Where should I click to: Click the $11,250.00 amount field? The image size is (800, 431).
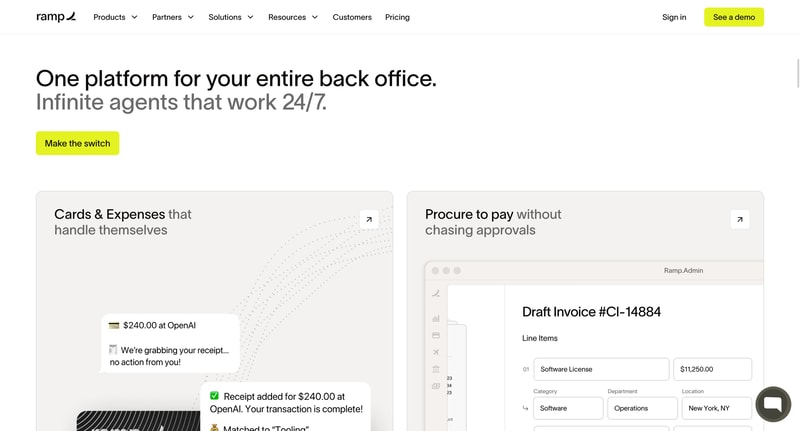[713, 369]
